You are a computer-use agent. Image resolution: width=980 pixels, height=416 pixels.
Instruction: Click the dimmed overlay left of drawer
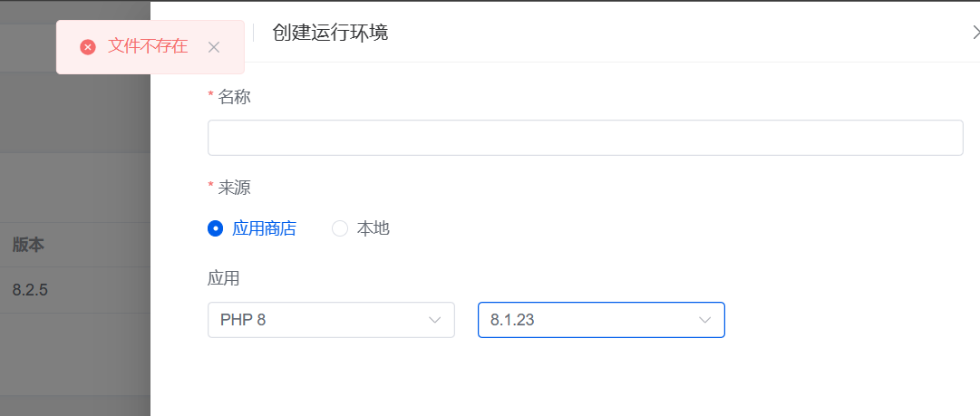pyautogui.click(x=75, y=356)
